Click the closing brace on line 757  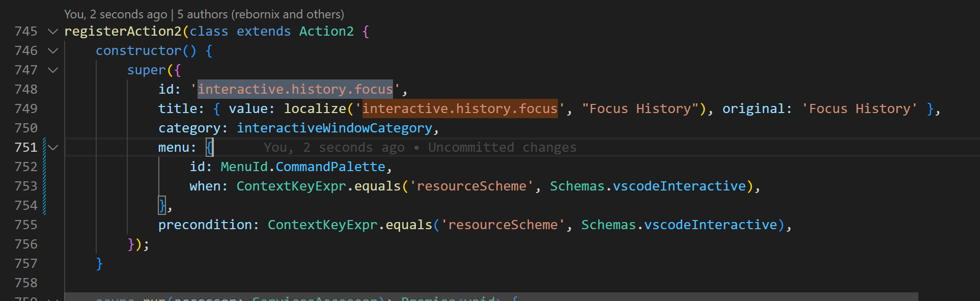click(99, 264)
